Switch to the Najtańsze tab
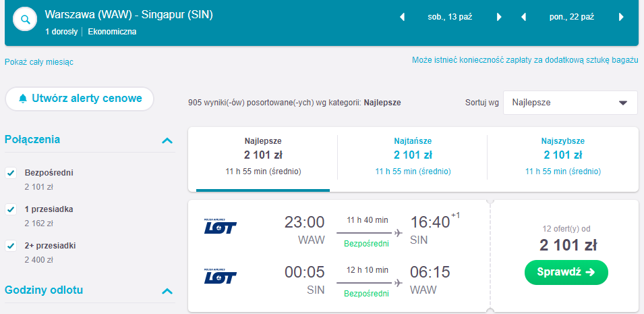Screen dimensions: 644x314 point(413,156)
